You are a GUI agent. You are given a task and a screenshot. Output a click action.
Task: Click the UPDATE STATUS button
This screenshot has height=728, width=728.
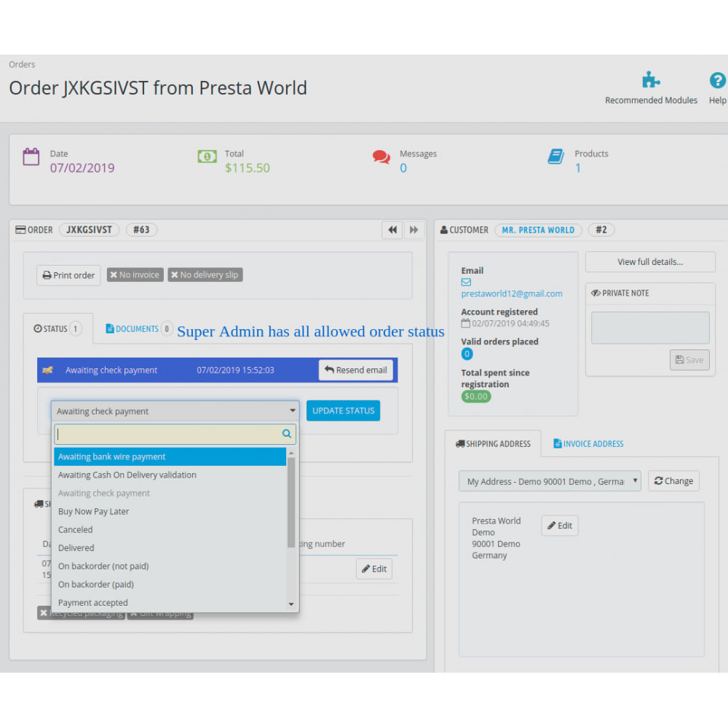pos(343,411)
